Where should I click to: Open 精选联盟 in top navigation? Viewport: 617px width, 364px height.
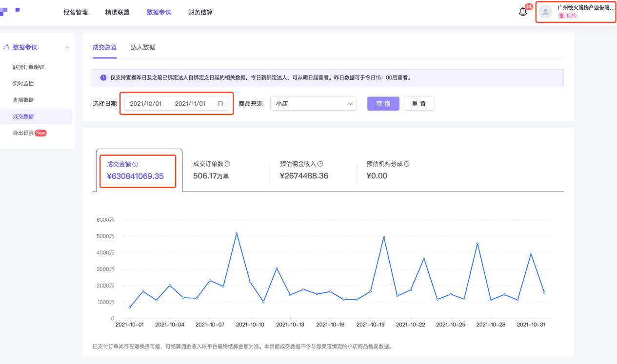tap(117, 12)
